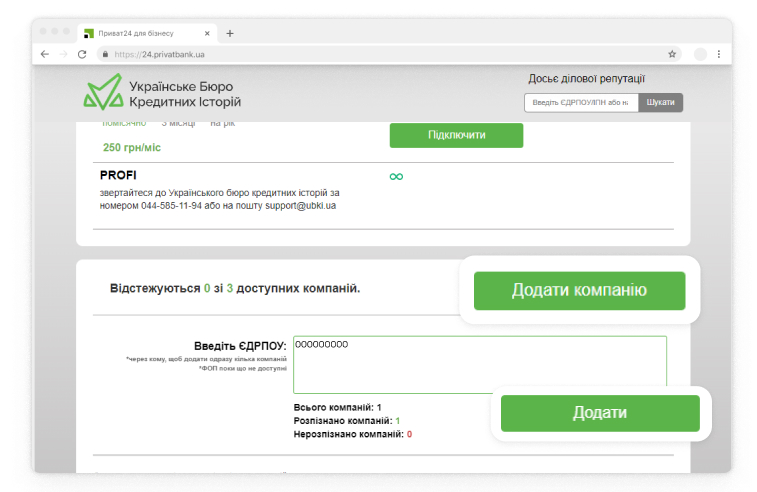Open the browser profile avatar

point(700,54)
